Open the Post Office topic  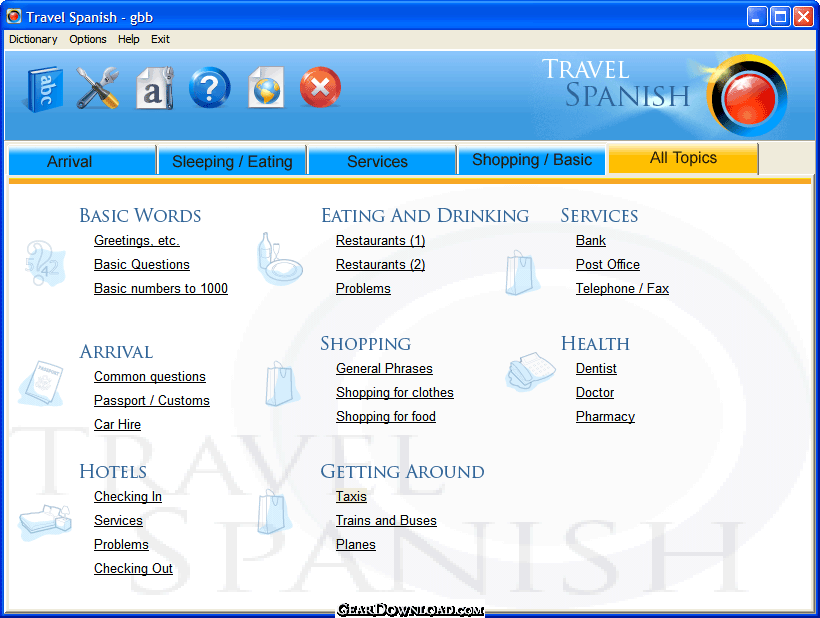[608, 265]
